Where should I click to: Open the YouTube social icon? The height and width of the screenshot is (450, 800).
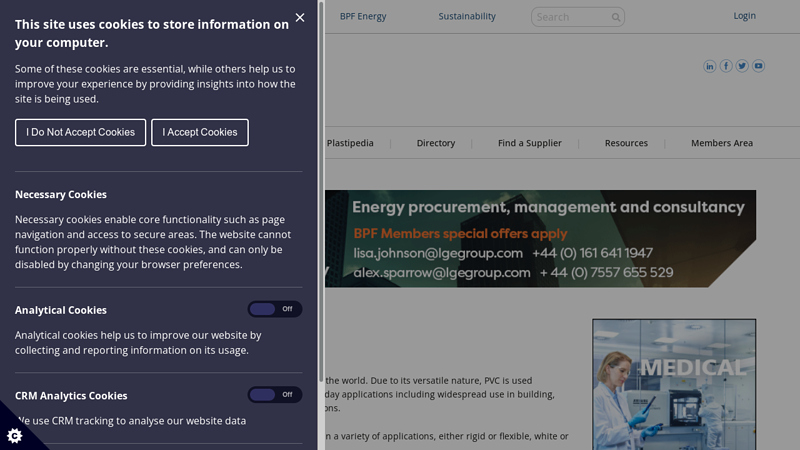coord(758,66)
